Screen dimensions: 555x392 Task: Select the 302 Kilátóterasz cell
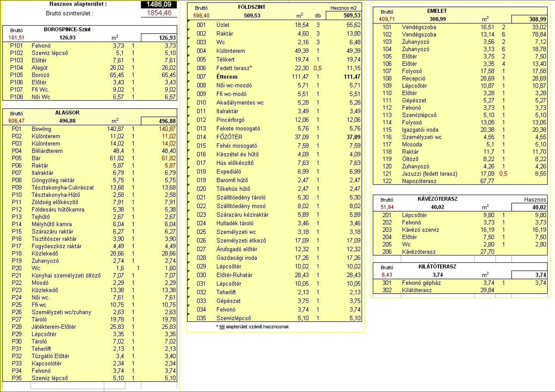tap(417, 290)
